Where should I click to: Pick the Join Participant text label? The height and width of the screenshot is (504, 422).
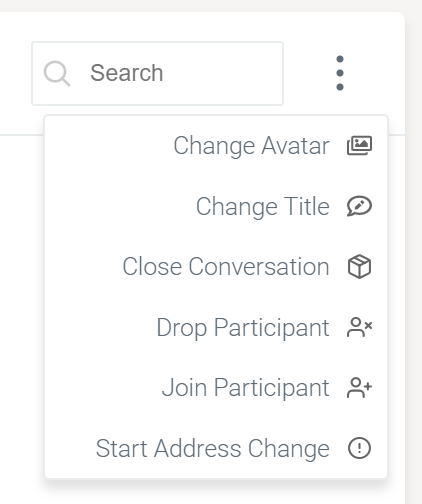click(x=246, y=388)
